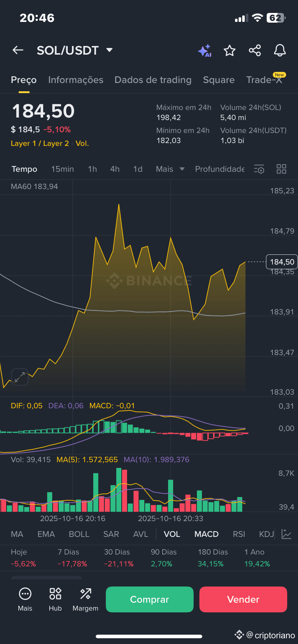Toggle the MACD indicator
This screenshot has width=298, height=644.
(x=207, y=534)
